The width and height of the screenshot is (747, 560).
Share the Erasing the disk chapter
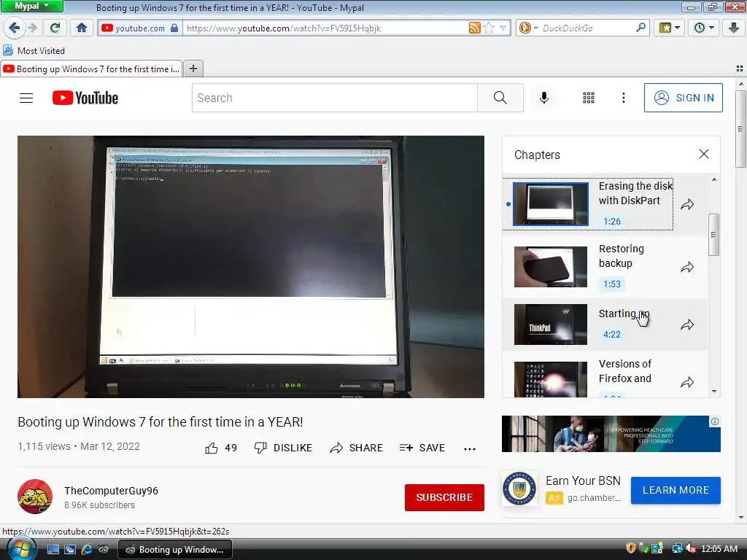[x=687, y=205]
